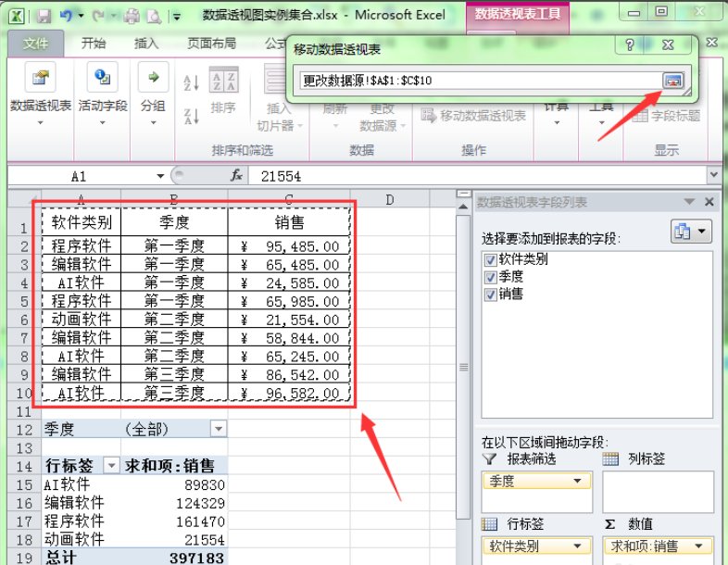The width and height of the screenshot is (728, 565).
Task: Click the Excel application icon in title bar
Action: [17, 16]
